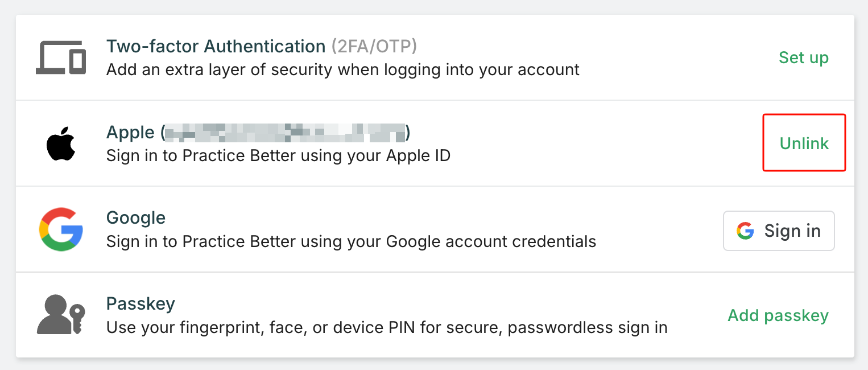Viewport: 868px width, 370px height.
Task: Click the Two-factor Authentication heading
Action: click(x=216, y=46)
